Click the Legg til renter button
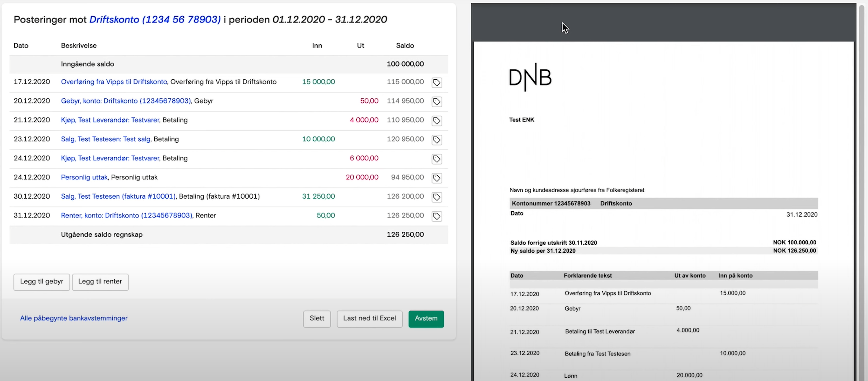This screenshot has height=381, width=868. tap(100, 282)
